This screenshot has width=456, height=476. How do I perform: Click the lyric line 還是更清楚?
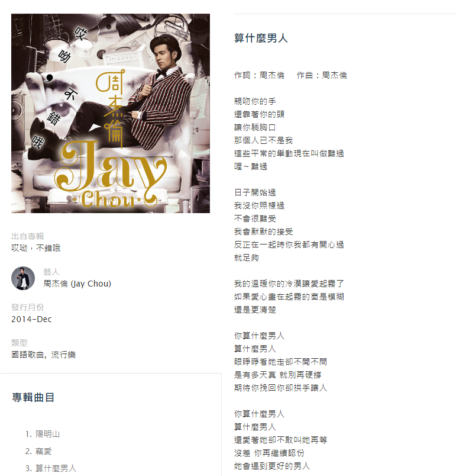click(255, 310)
